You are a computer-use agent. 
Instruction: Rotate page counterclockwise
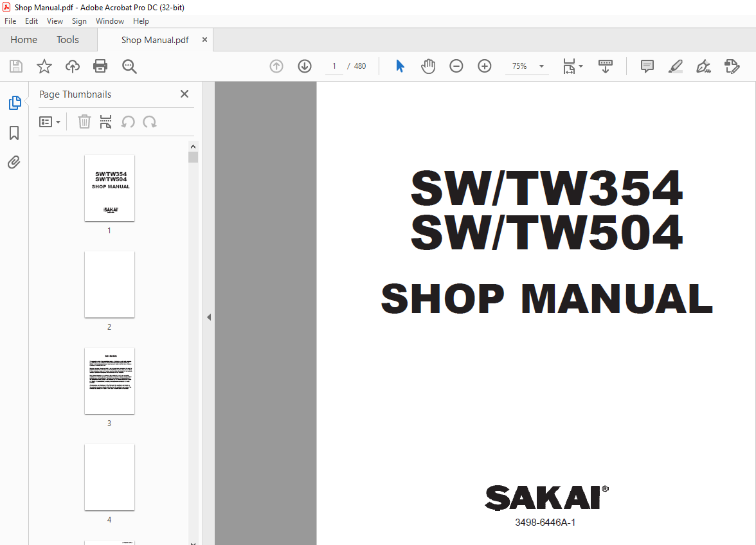point(128,122)
